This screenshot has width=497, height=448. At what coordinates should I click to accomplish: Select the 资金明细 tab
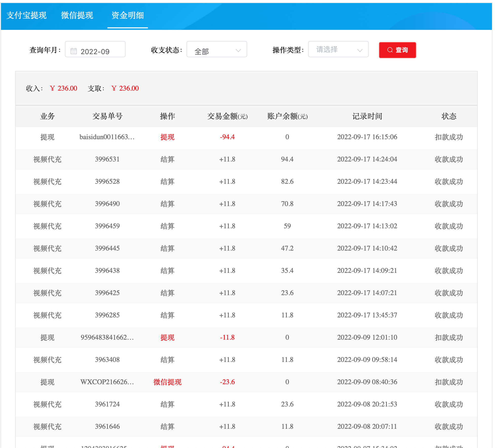(x=128, y=15)
